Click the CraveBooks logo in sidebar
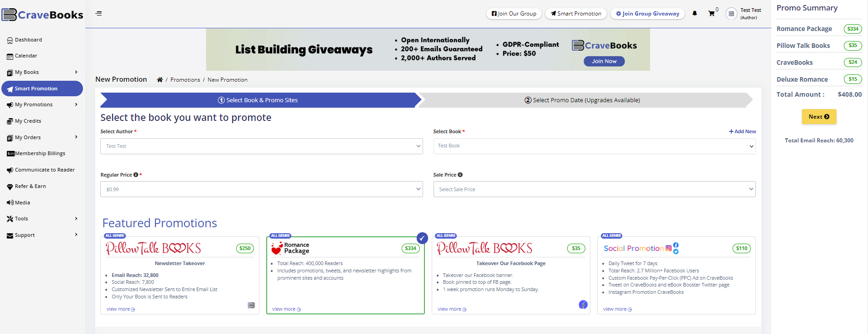The image size is (868, 334). coord(42,15)
